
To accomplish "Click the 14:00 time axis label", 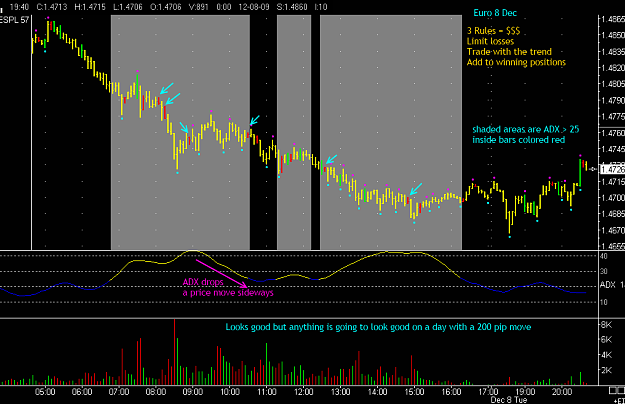I will coord(377,392).
